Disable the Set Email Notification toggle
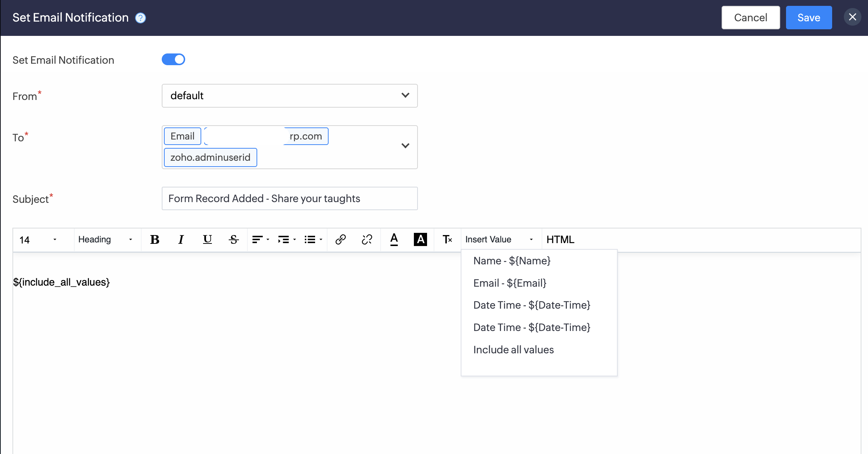Screen dimensions: 868x454 click(173, 59)
